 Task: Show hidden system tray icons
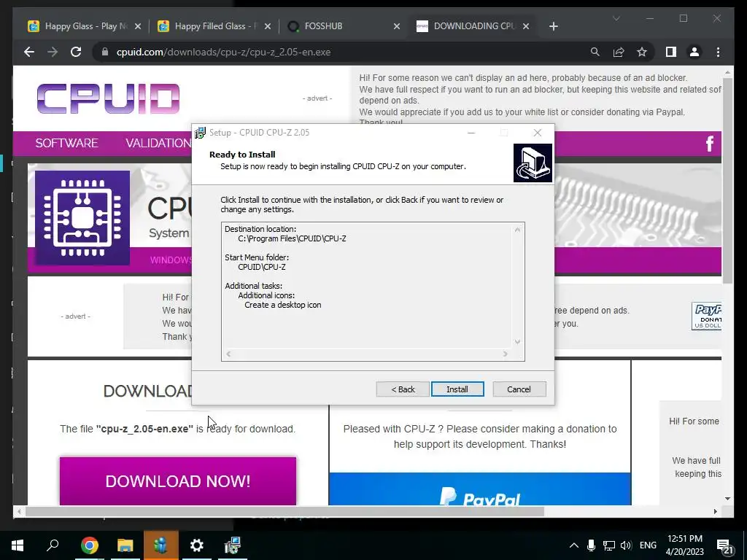tap(574, 545)
